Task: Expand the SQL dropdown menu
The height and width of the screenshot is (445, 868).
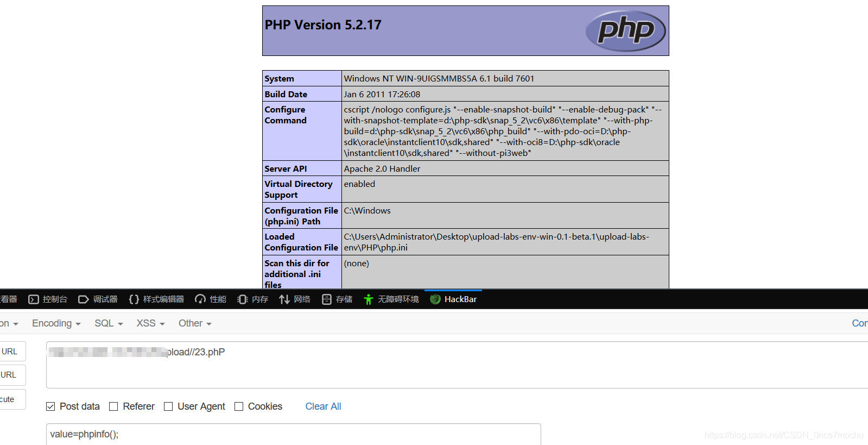Action: (x=109, y=323)
